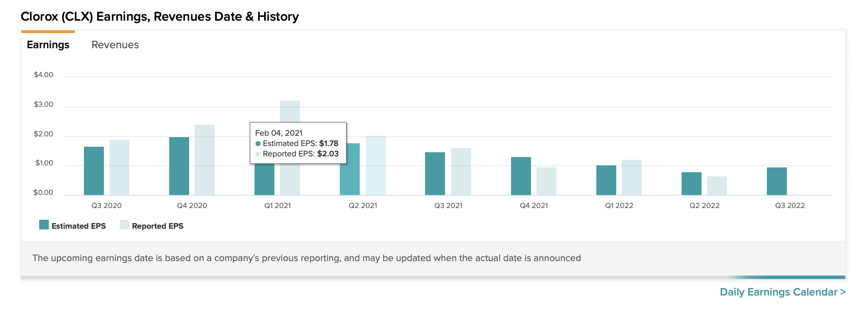Click the $1.00 y-axis label
This screenshot has height=310, width=868.
point(44,163)
